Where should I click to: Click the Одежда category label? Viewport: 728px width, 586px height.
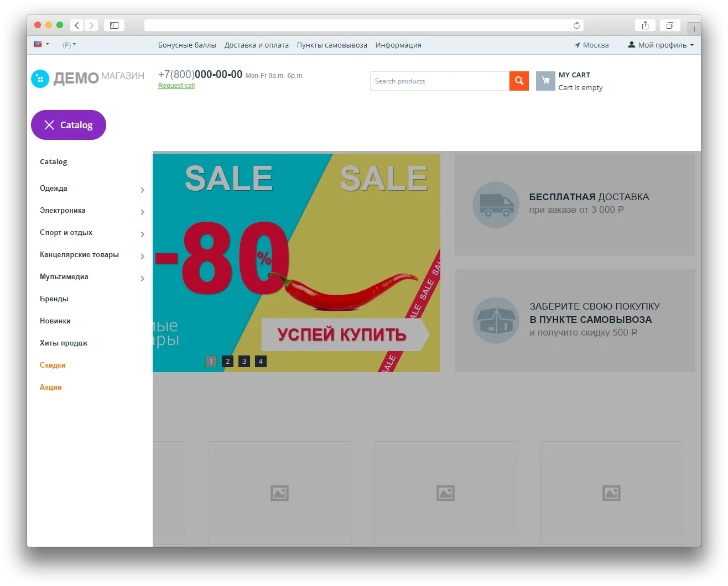click(x=54, y=189)
